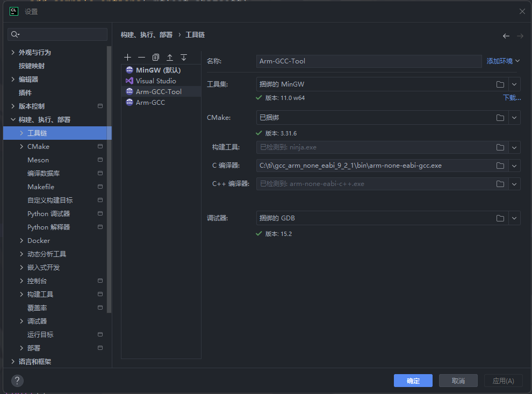Select Visual Studio toolchain
532x394 pixels.
coord(161,81)
